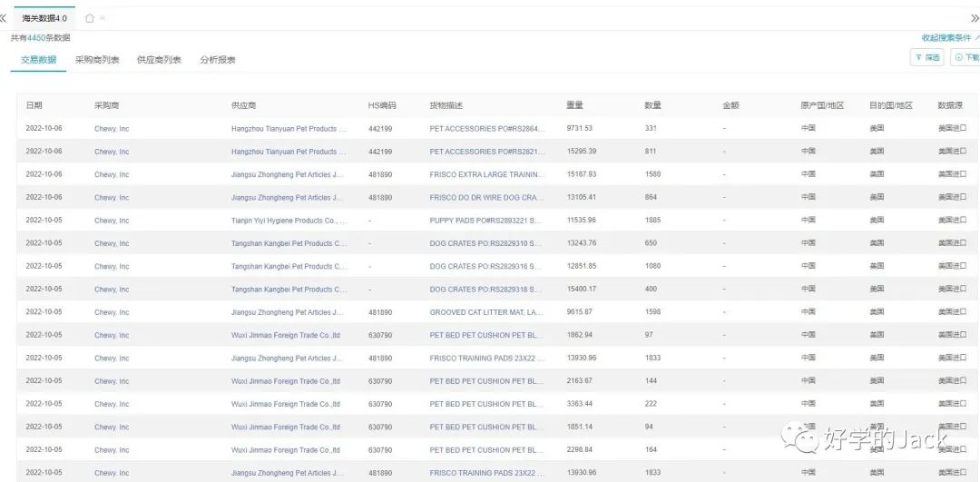Click the right double-chevron tab scroll icon
The height and width of the screenshot is (482, 980).
point(974,18)
